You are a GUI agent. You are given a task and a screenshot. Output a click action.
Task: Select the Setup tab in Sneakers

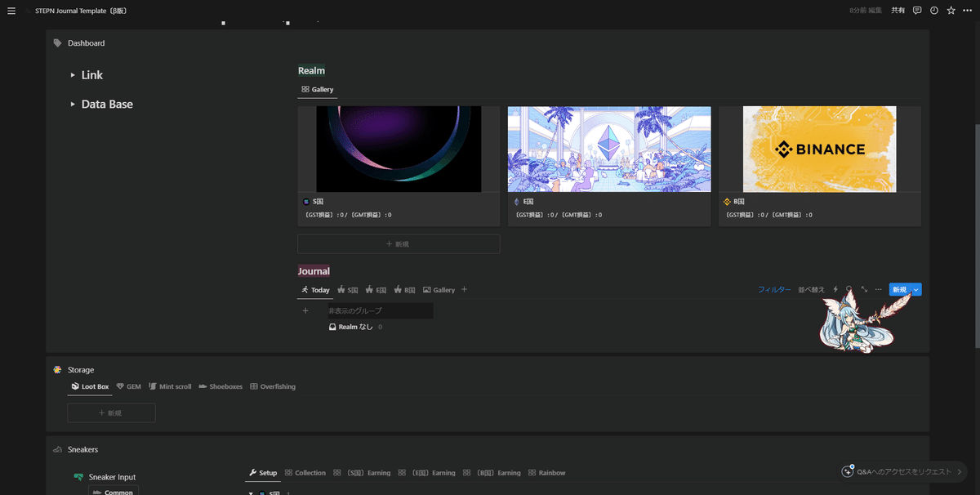click(263, 473)
